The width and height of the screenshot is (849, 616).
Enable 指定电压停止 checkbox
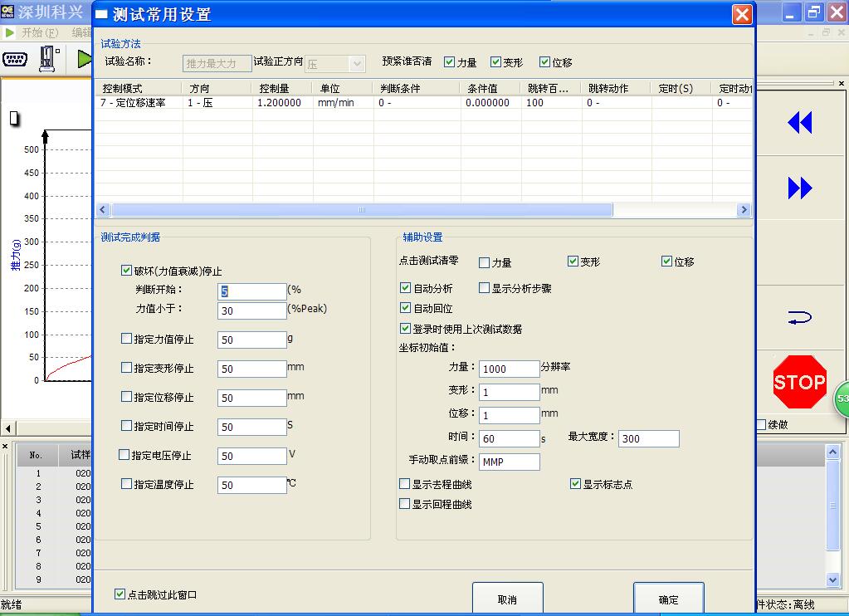pos(124,455)
